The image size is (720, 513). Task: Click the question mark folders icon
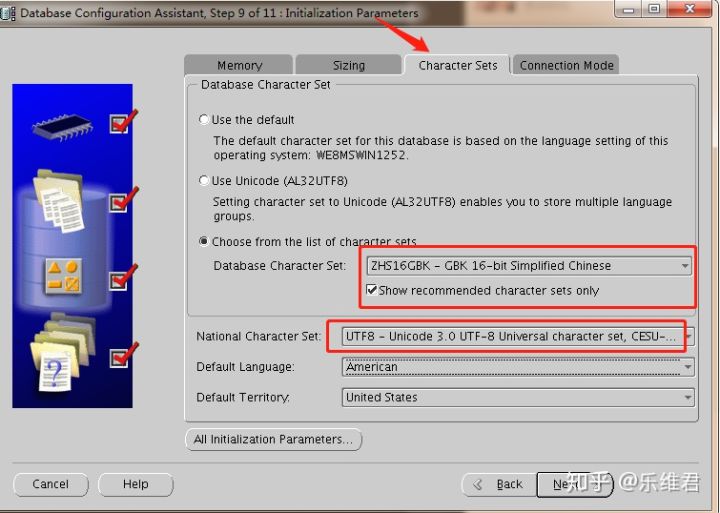click(x=62, y=354)
